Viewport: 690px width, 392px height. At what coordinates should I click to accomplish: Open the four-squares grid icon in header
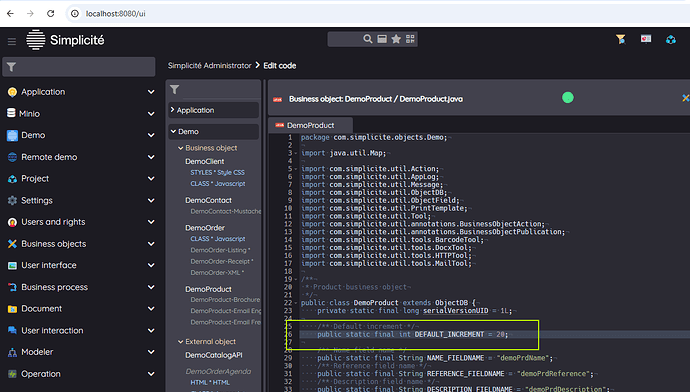pos(410,39)
